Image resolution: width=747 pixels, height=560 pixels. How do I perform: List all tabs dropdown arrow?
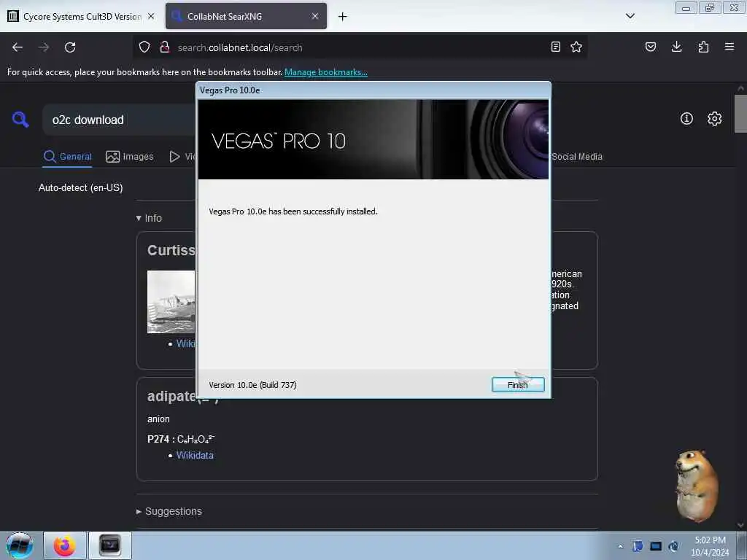point(630,16)
